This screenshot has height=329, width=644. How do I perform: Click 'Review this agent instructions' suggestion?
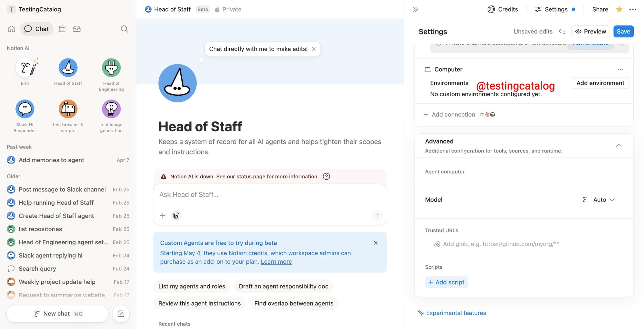[x=199, y=304]
